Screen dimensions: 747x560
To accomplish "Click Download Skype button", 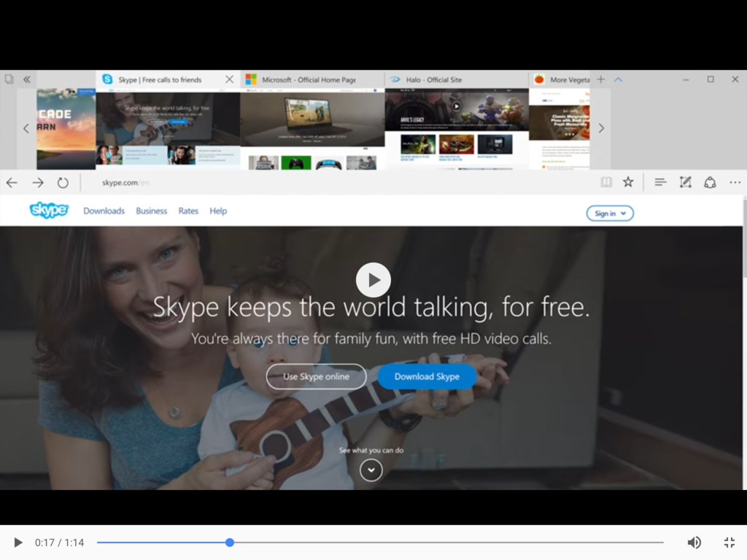I will click(427, 377).
